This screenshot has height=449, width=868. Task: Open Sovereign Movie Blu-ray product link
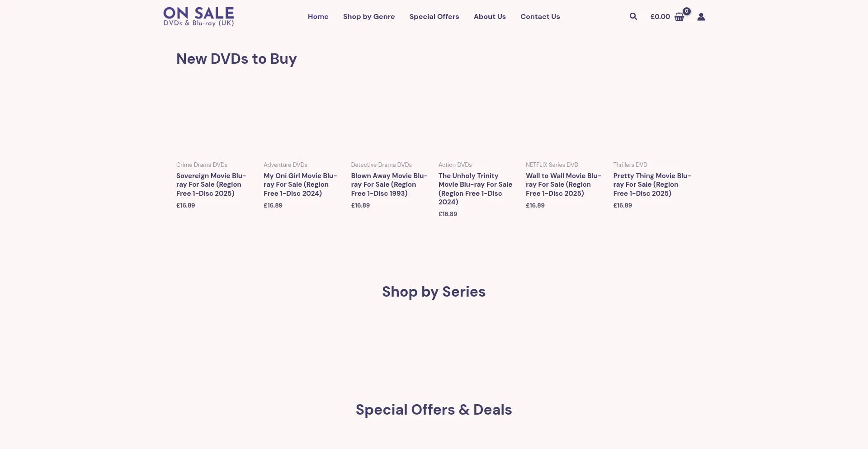(211, 184)
